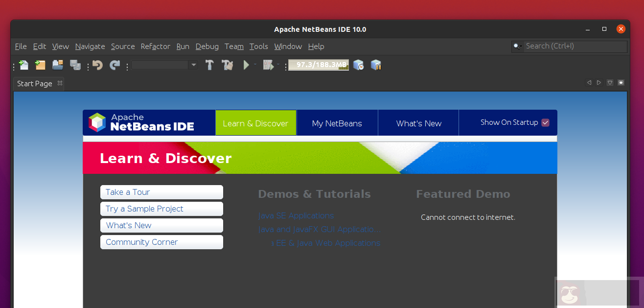Click the Java SE Applications link
This screenshot has width=644, height=308.
(296, 215)
